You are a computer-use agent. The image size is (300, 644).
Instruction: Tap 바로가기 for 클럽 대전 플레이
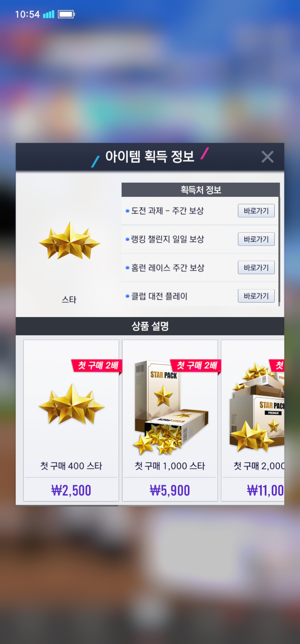coord(256,296)
